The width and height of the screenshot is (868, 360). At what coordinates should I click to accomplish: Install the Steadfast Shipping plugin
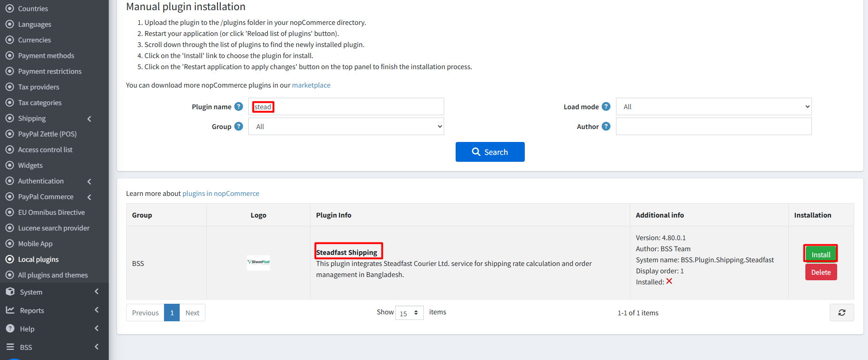(x=821, y=254)
